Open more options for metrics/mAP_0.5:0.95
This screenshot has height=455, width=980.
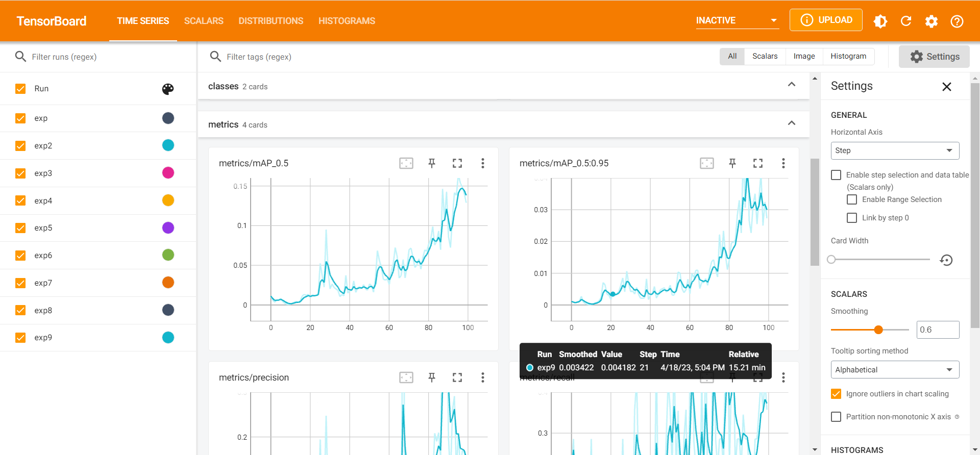783,163
